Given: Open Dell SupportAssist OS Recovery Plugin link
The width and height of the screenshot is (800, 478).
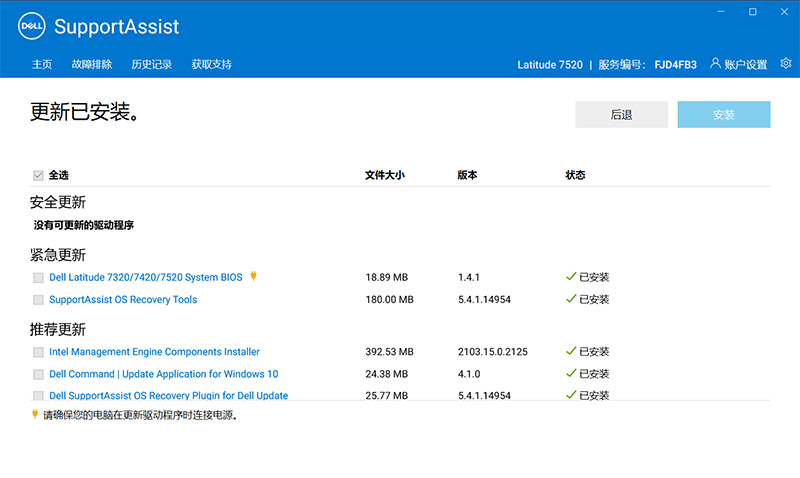Looking at the screenshot, I should click(x=168, y=395).
